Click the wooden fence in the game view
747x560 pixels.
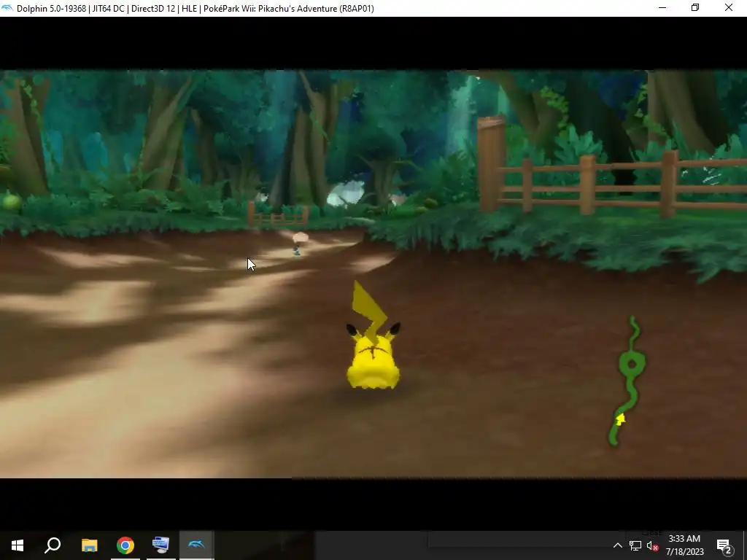coord(612,184)
